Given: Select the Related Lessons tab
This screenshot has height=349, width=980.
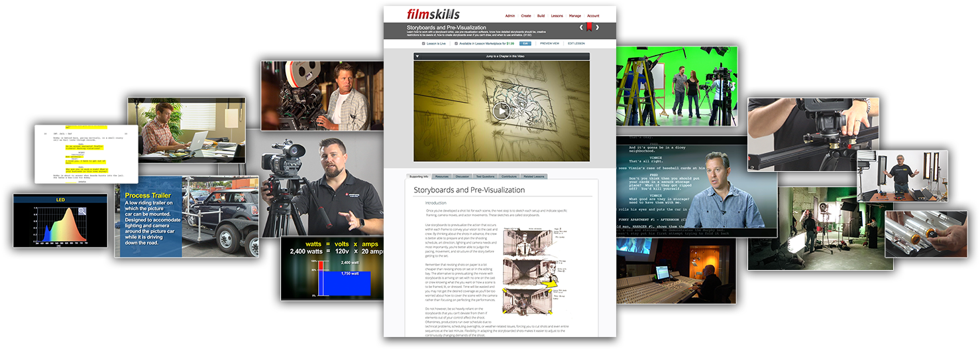Looking at the screenshot, I should click(x=534, y=176).
